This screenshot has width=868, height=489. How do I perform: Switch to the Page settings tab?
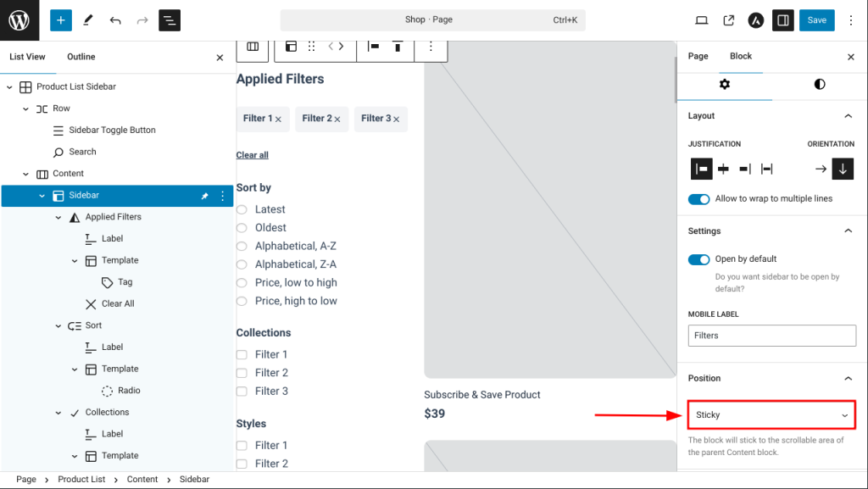(698, 56)
